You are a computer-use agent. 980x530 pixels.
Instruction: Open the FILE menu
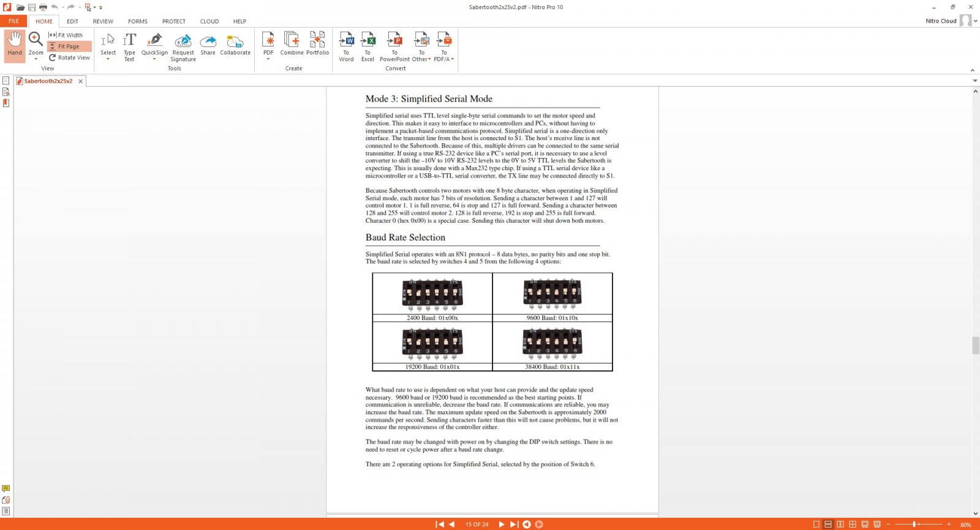(13, 21)
